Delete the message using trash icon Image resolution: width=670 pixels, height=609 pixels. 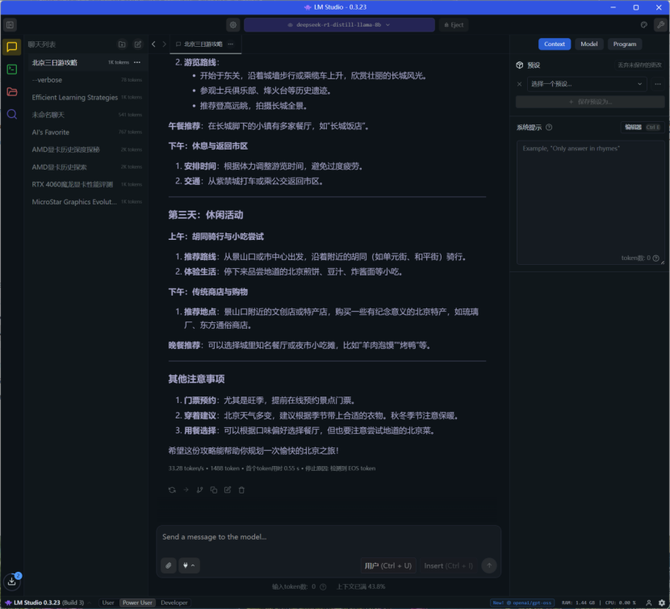coord(241,490)
